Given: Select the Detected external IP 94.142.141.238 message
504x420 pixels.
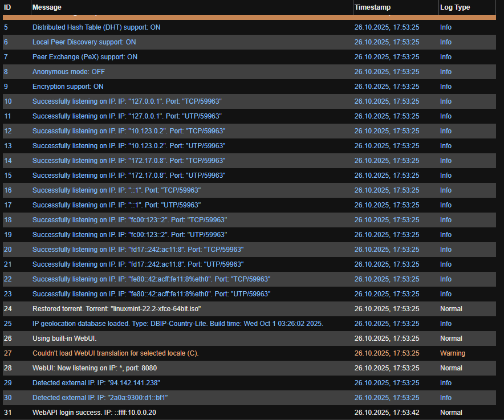Looking at the screenshot, I should click(x=96, y=382).
